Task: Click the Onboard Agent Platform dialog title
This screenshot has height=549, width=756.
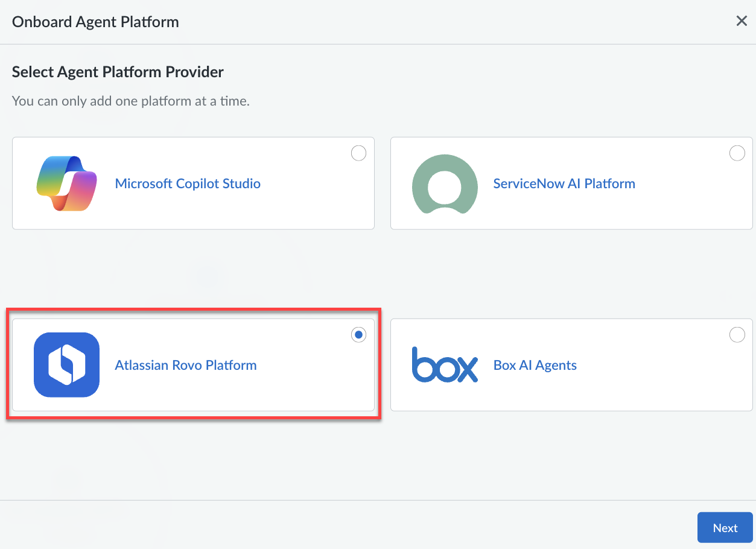Action: pyautogui.click(x=95, y=22)
